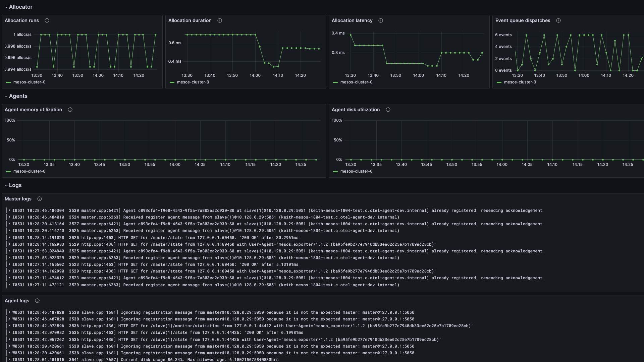This screenshot has height=362, width=644.
Task: Open the Master logs panel info icon
Action: [x=39, y=199]
